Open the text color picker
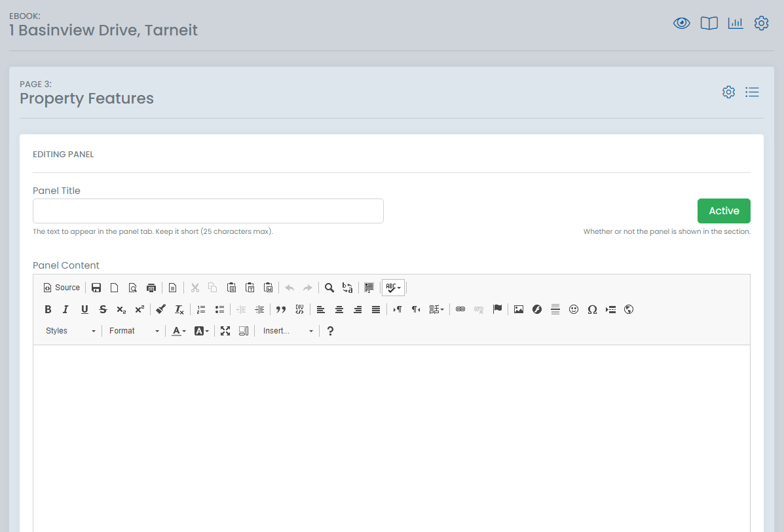The width and height of the screenshot is (784, 532). (x=179, y=331)
